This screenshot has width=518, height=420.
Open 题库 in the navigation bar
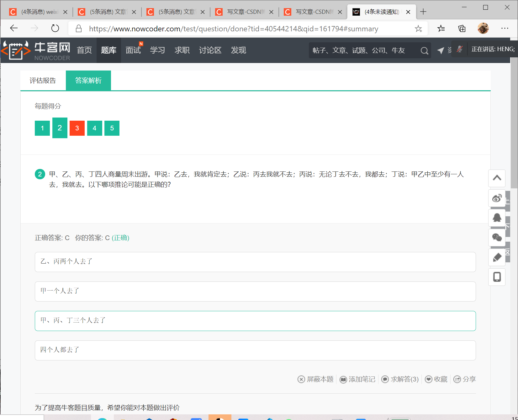click(x=109, y=50)
